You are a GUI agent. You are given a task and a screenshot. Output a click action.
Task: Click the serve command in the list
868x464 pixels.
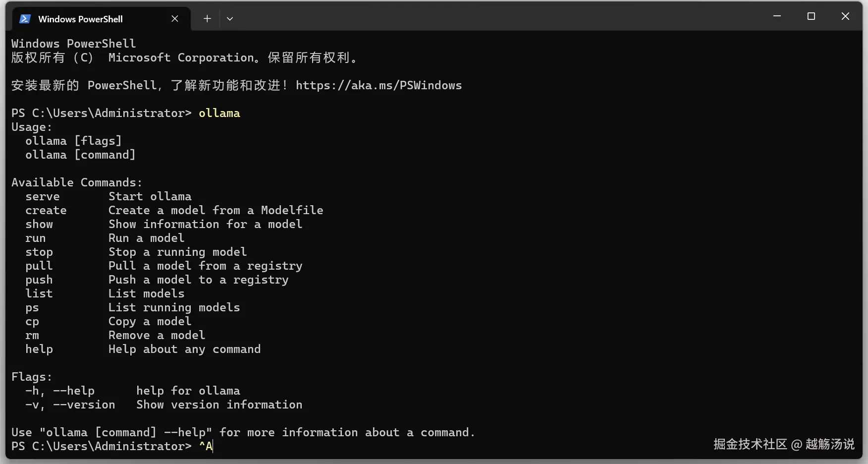[43, 196]
